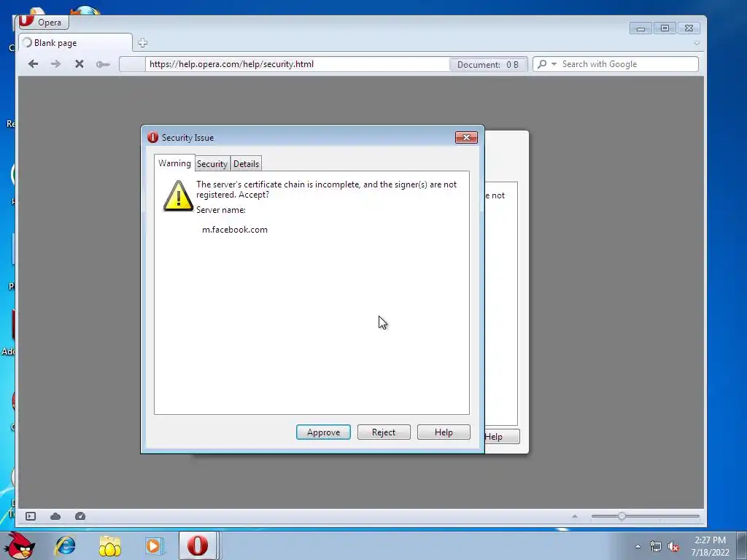
Task: Click the m.facebook.com server name
Action: 235,230
